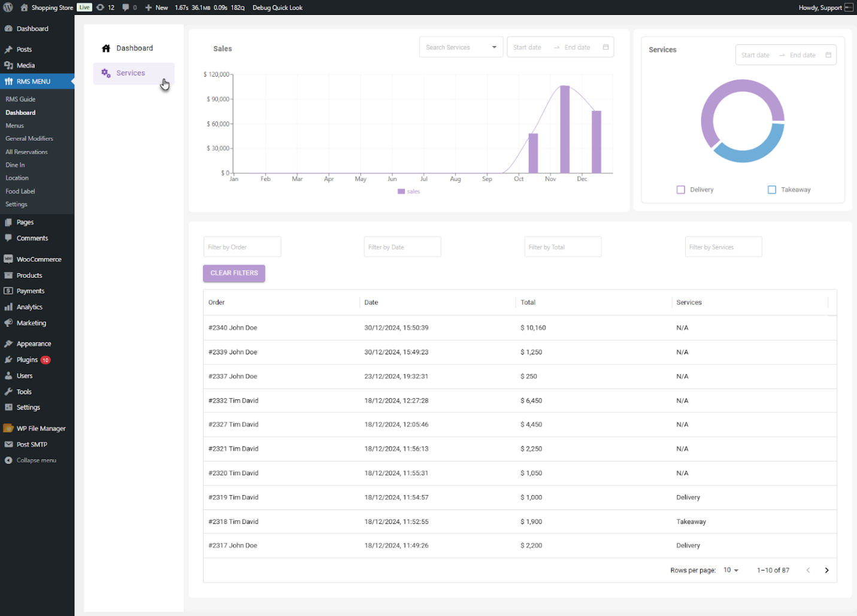Open the RMS Guide link
This screenshot has width=857, height=616.
click(x=20, y=99)
